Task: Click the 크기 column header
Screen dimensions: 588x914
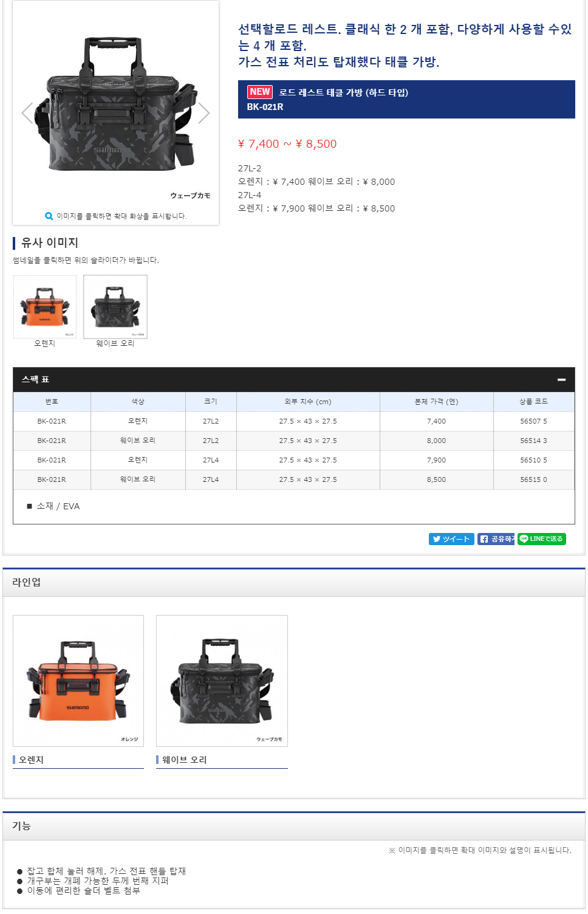Action: [x=211, y=402]
